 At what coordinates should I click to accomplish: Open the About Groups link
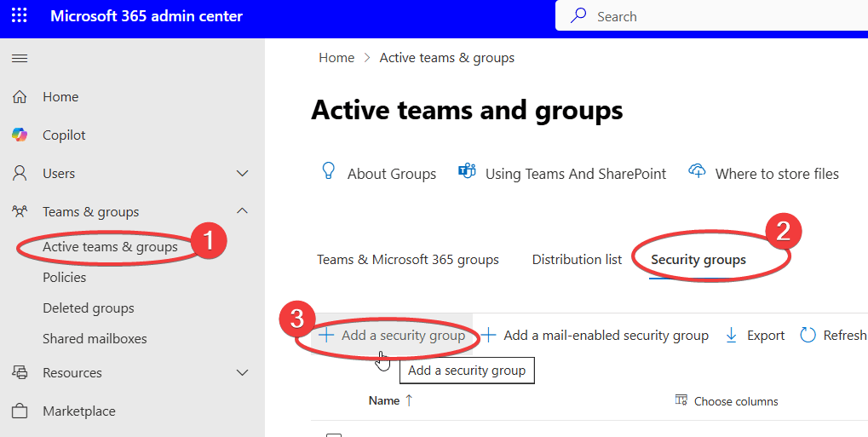391,174
